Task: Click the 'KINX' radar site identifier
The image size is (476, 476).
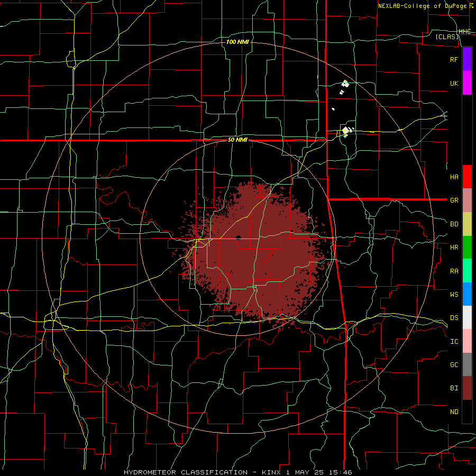Action: click(270, 472)
